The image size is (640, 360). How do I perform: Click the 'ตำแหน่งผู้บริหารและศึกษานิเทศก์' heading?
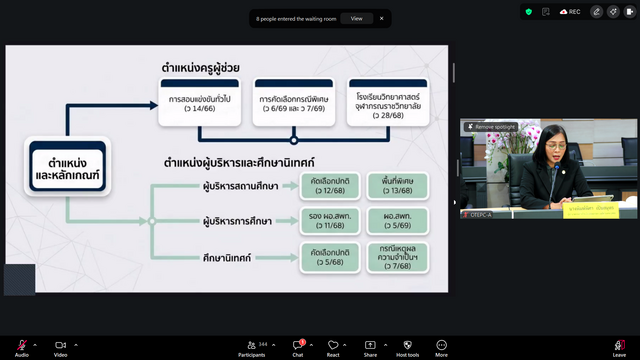click(x=239, y=163)
